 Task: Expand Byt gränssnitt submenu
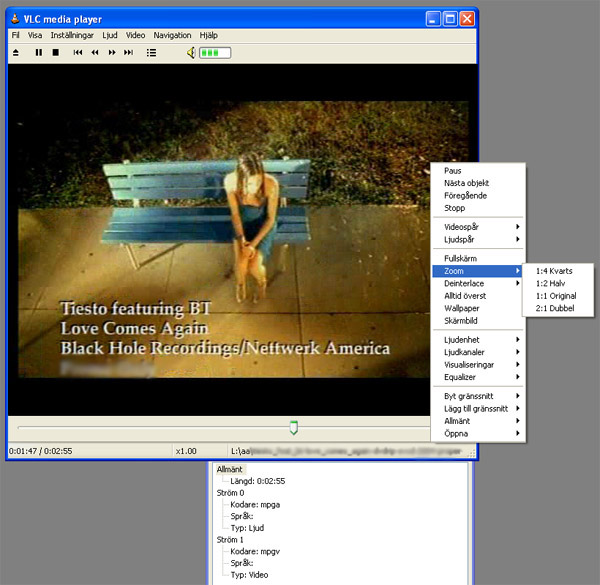(x=478, y=396)
